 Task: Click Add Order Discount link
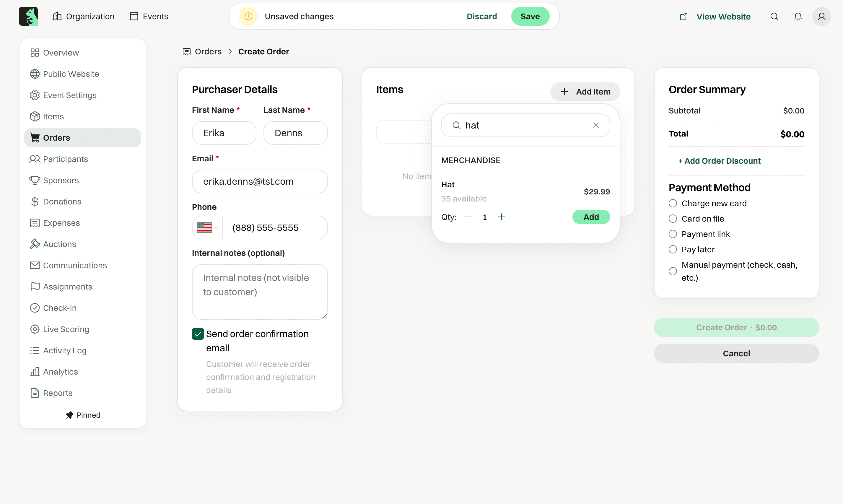click(x=720, y=161)
